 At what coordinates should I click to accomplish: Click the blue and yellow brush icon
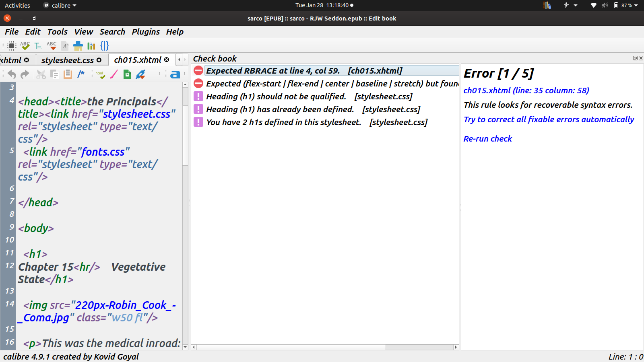(78, 46)
